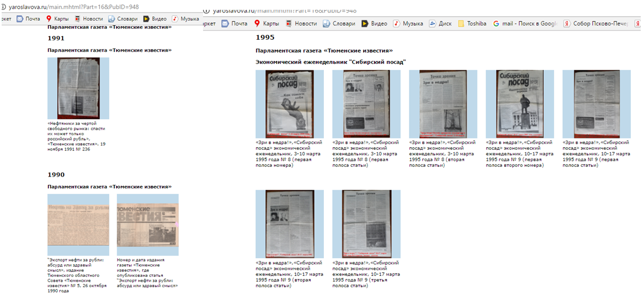Click 'Парламентская газета' heading under 1995
The height and width of the screenshot is (297, 644).
pos(324,51)
